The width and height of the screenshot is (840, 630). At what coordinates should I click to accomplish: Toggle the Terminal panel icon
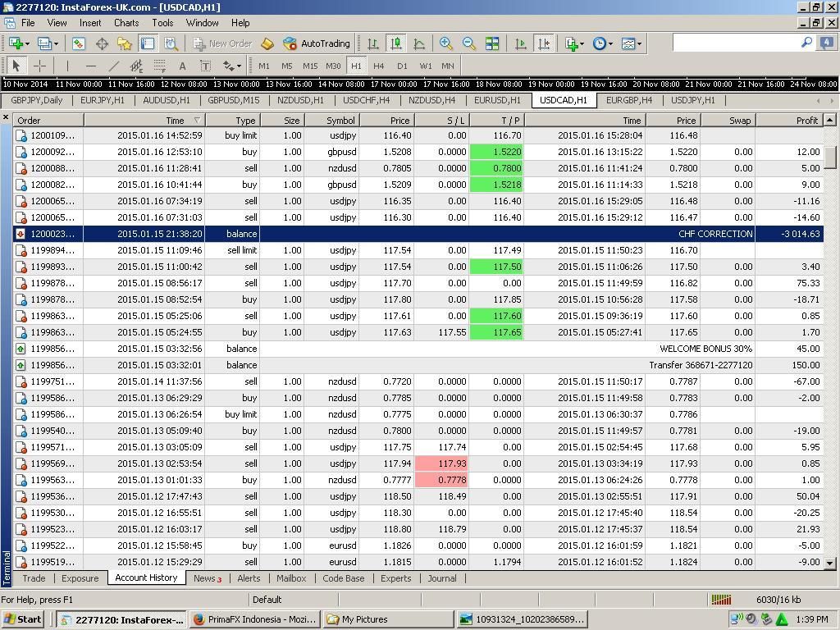148,43
